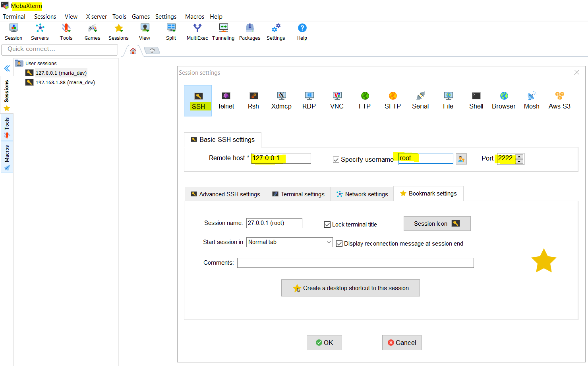Open the MultiExec toolbar tool

click(197, 32)
